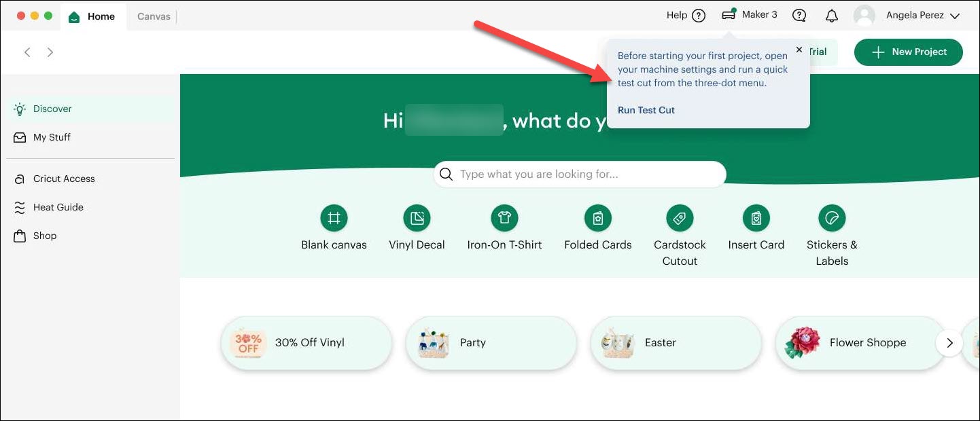Open the Folded Cards project icon
This screenshot has width=980, height=421.
tap(598, 218)
